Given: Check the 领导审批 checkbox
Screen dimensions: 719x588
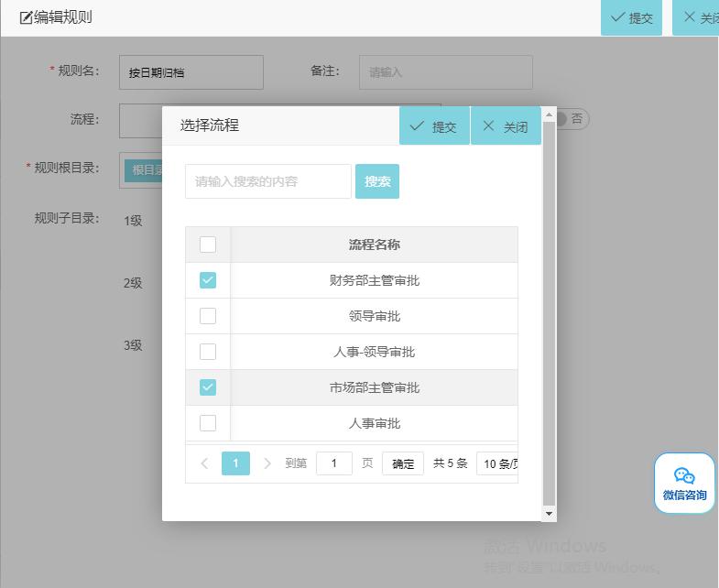Looking at the screenshot, I should [x=208, y=316].
